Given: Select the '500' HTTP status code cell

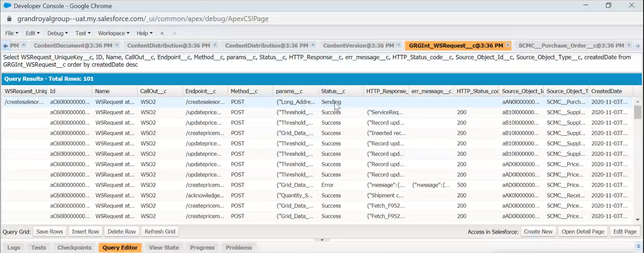Looking at the screenshot, I should click(x=476, y=185).
